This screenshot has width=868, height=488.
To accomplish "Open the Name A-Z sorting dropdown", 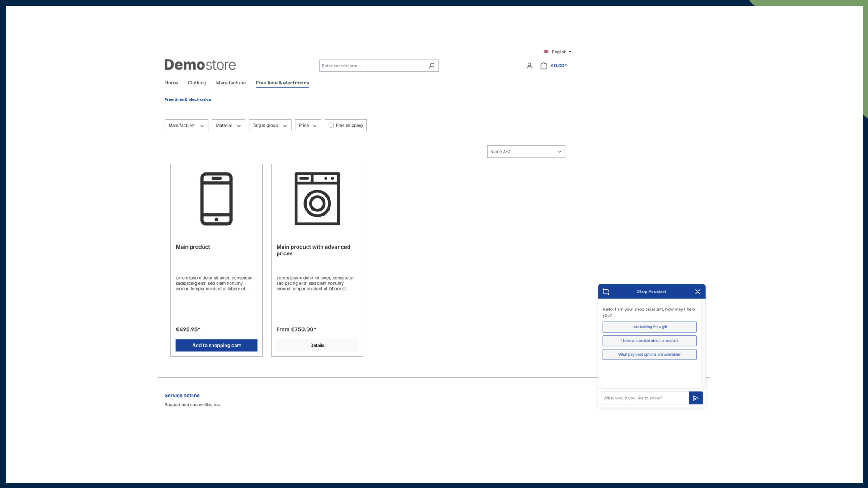I will click(526, 151).
